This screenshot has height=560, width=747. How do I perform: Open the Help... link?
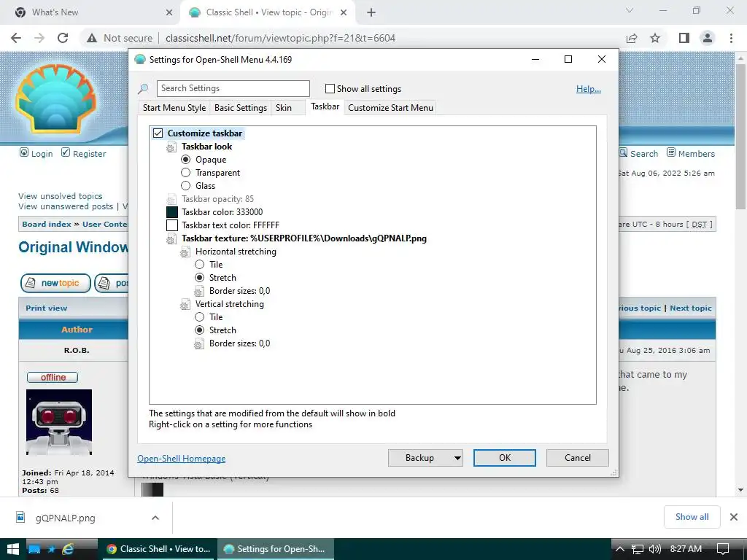pos(589,89)
